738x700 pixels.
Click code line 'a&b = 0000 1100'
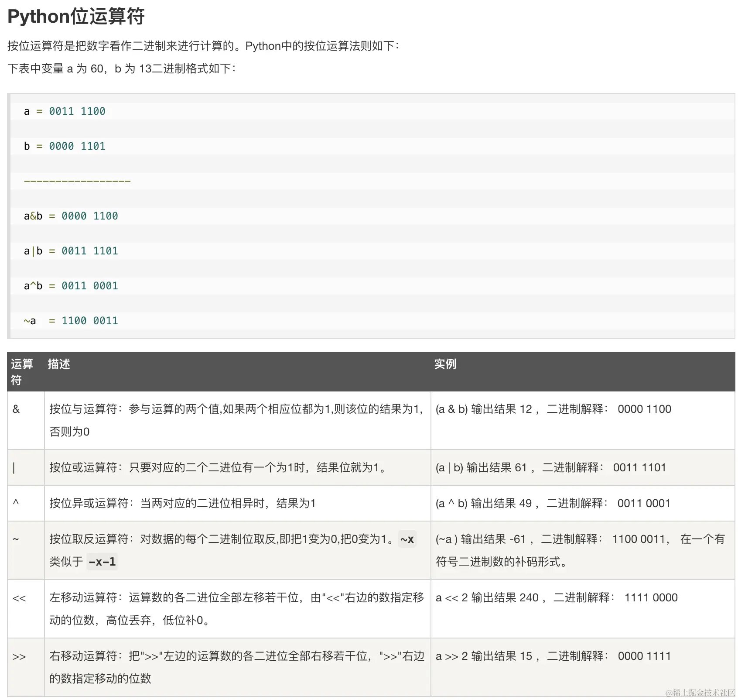[x=71, y=216]
